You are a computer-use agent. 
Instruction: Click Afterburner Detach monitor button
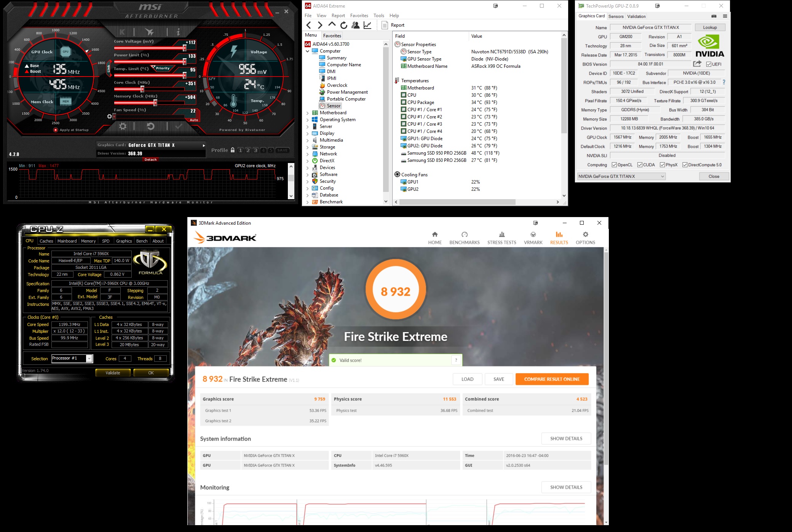(x=150, y=160)
